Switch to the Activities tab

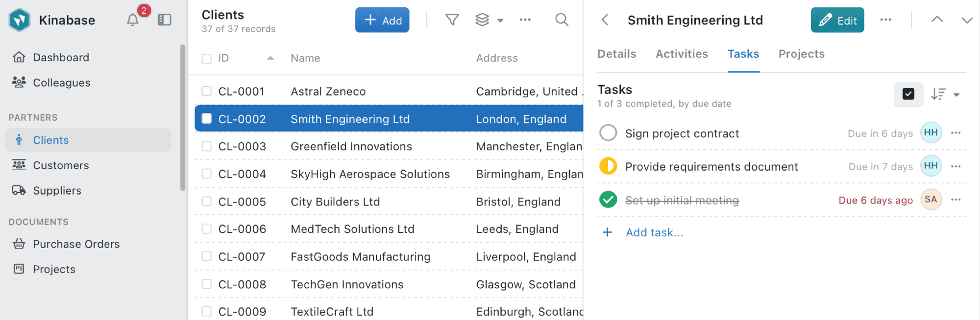tap(682, 54)
